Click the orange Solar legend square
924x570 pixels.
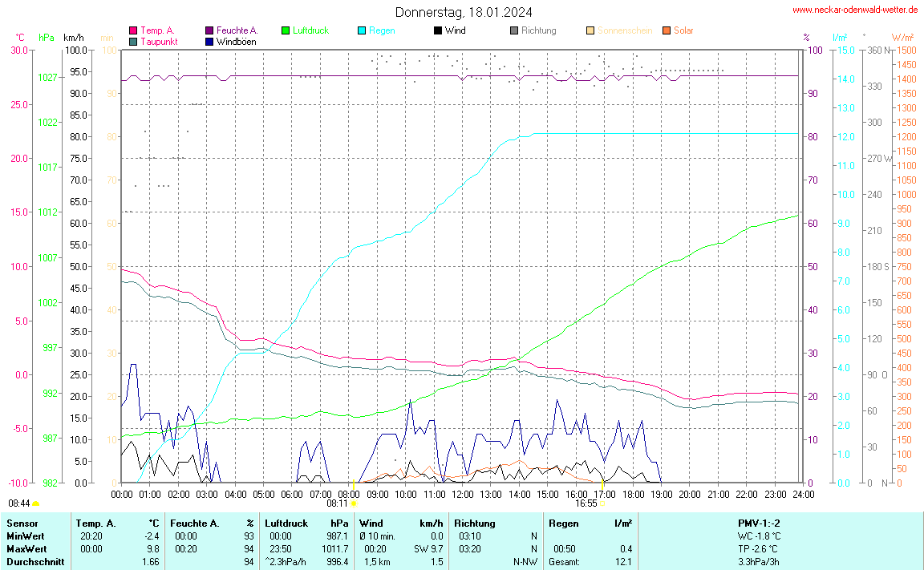point(667,30)
